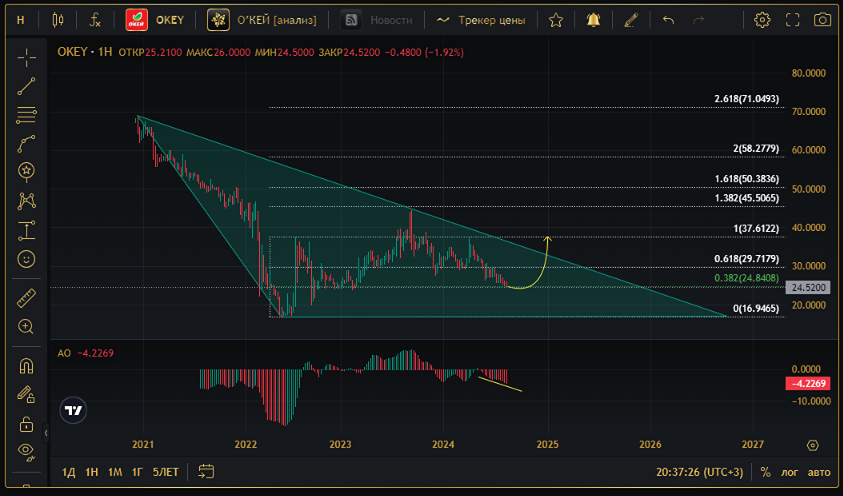Screen dimensions: 843x496
Task: Select the trend line drawing tool
Action: 26,87
